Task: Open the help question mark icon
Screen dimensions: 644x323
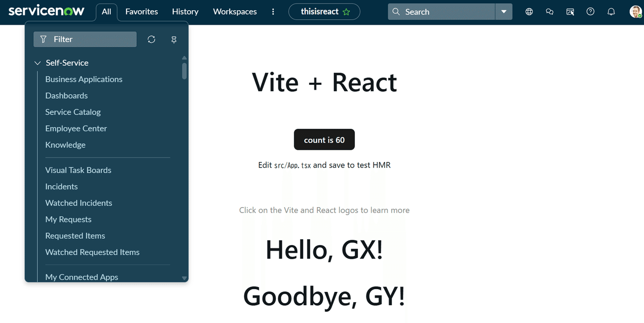Action: pos(590,12)
